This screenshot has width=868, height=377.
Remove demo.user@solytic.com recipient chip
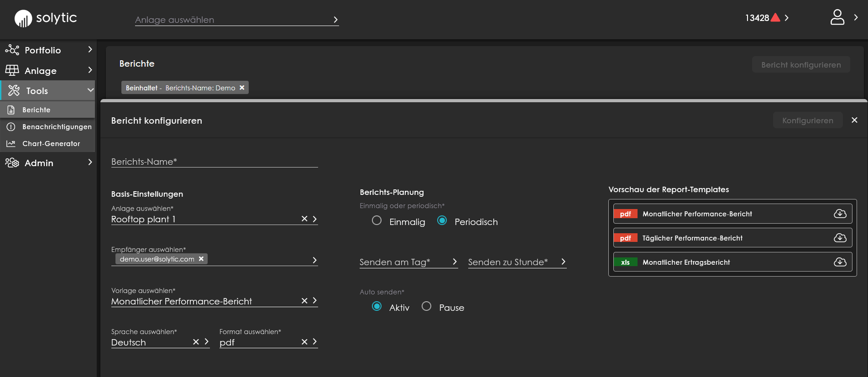point(201,259)
